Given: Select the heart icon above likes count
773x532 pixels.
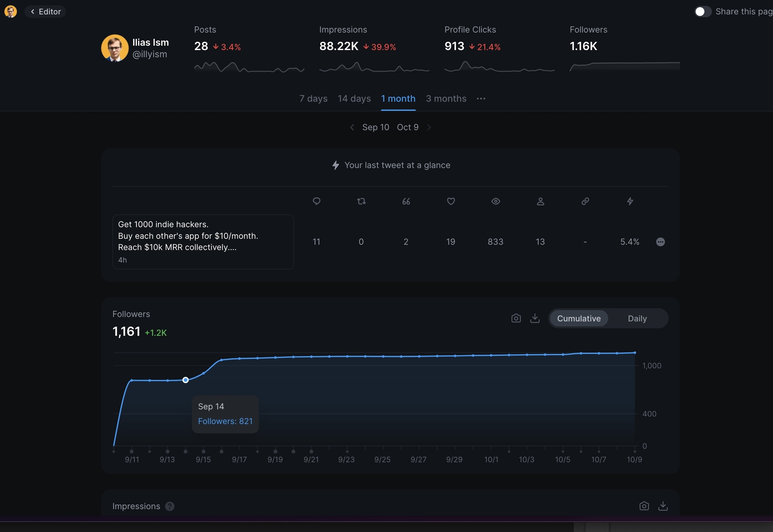Looking at the screenshot, I should tap(451, 201).
